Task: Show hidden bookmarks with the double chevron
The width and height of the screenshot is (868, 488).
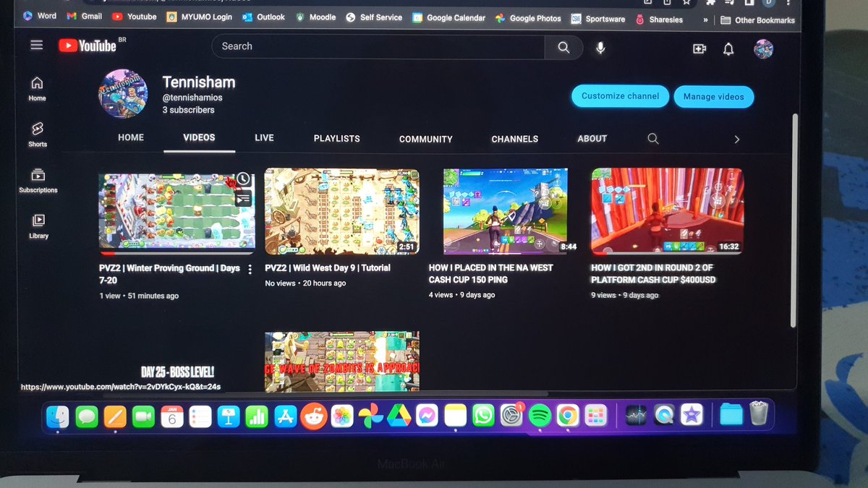Action: (705, 20)
